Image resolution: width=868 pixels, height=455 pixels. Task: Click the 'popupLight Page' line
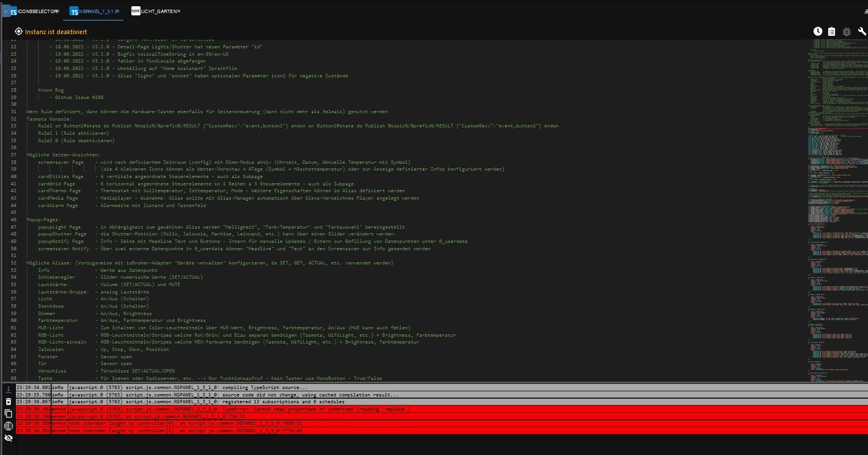(221, 227)
